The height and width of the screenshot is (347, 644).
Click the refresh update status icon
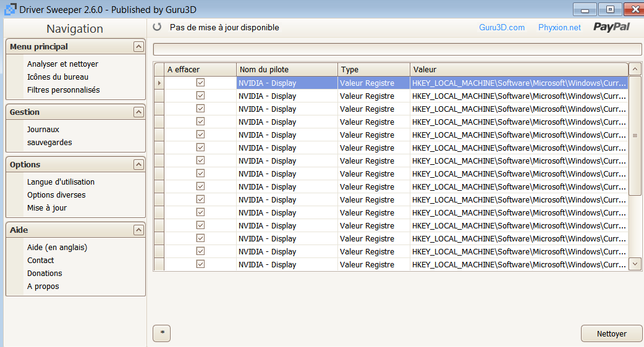pyautogui.click(x=157, y=27)
